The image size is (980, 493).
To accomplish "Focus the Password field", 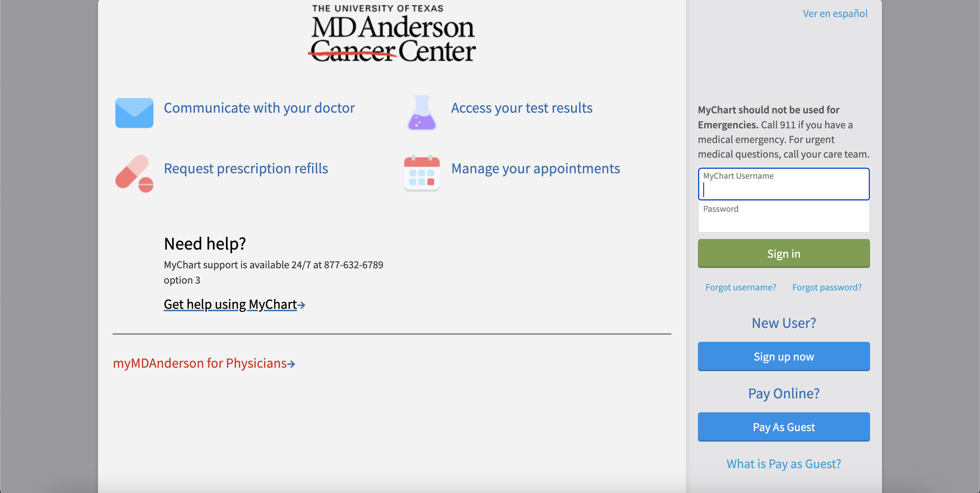I will tap(784, 216).
